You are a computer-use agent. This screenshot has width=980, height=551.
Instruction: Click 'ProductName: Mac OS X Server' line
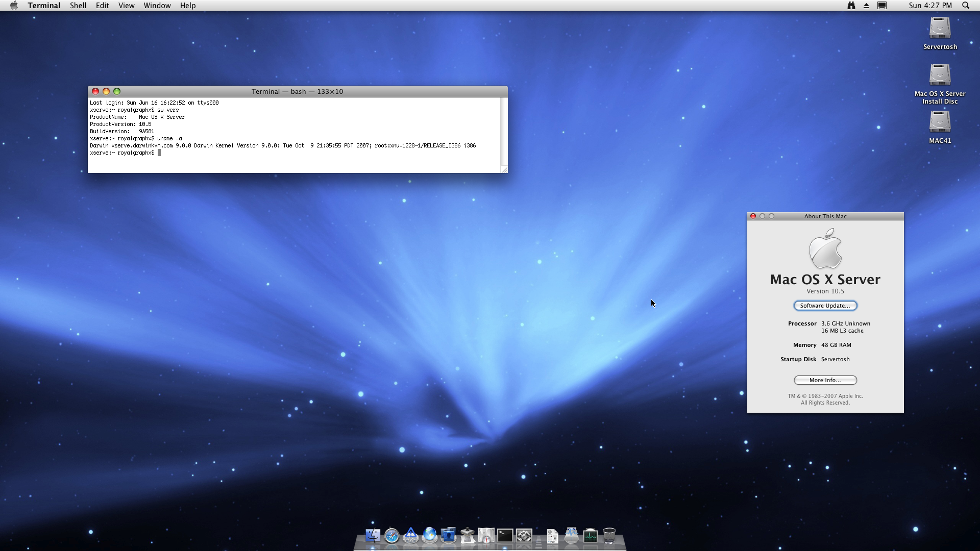[137, 117]
